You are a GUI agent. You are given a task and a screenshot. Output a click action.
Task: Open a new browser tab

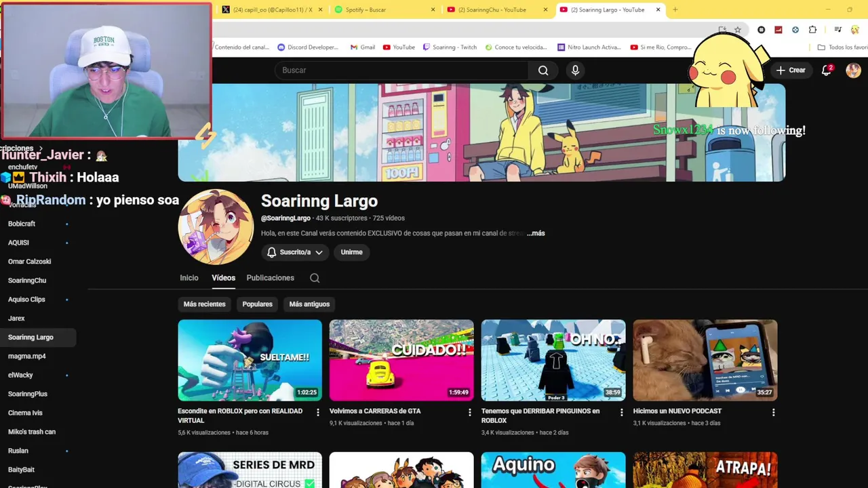click(675, 9)
